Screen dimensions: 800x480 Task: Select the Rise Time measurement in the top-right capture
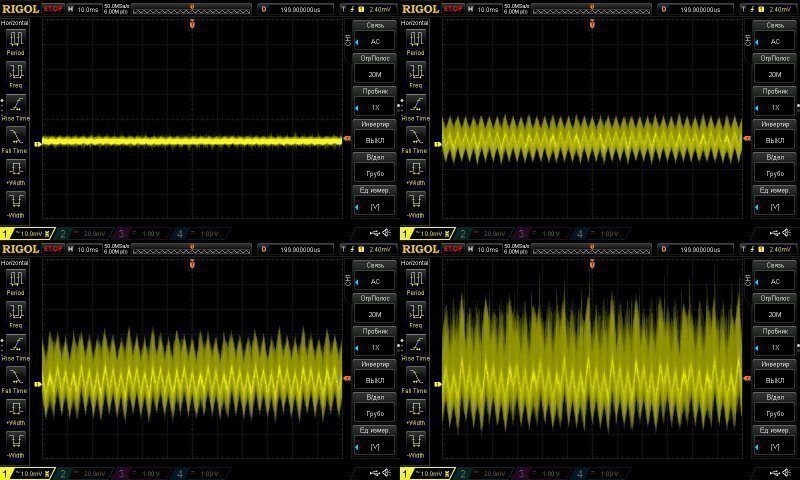click(416, 104)
